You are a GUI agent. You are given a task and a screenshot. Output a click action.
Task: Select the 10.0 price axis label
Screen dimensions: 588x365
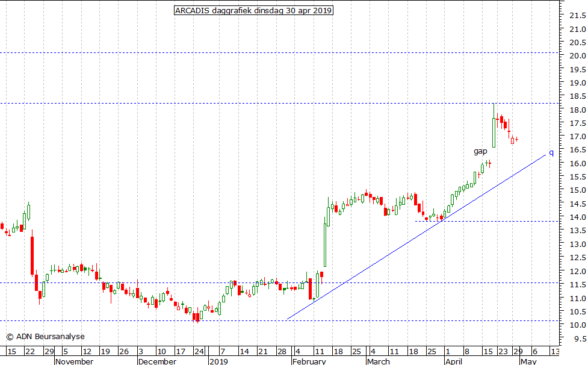tap(578, 325)
